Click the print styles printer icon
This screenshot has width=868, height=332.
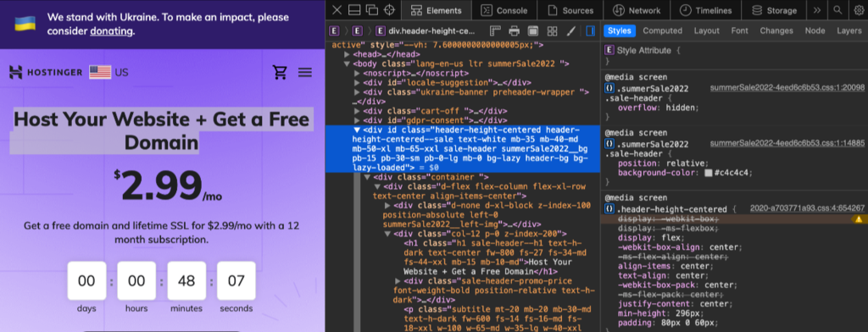click(515, 31)
